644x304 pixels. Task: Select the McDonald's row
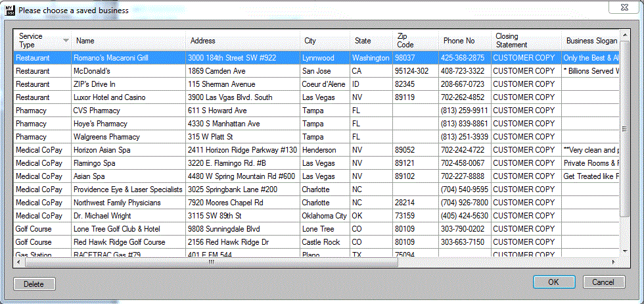coord(316,71)
